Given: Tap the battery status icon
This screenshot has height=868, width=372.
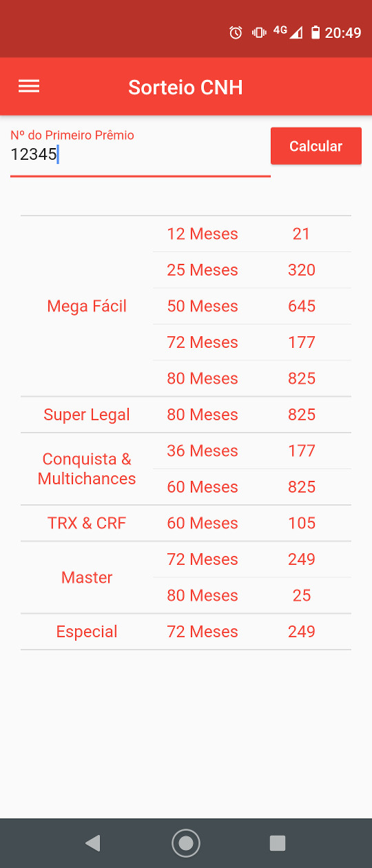Looking at the screenshot, I should click(x=316, y=32).
